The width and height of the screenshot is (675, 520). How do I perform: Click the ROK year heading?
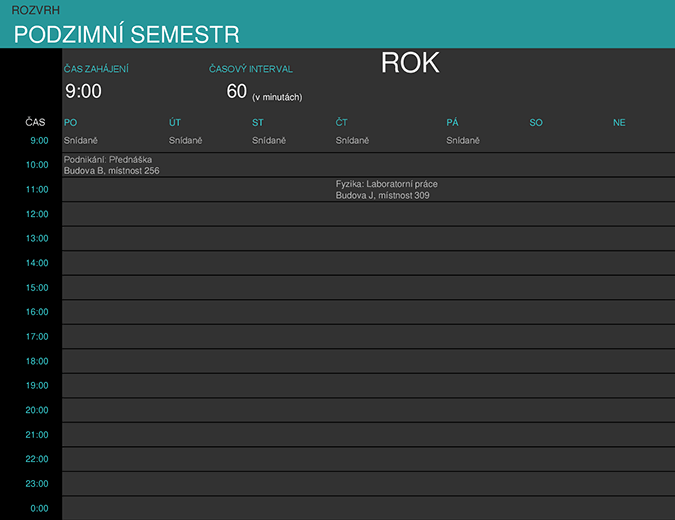(410, 63)
